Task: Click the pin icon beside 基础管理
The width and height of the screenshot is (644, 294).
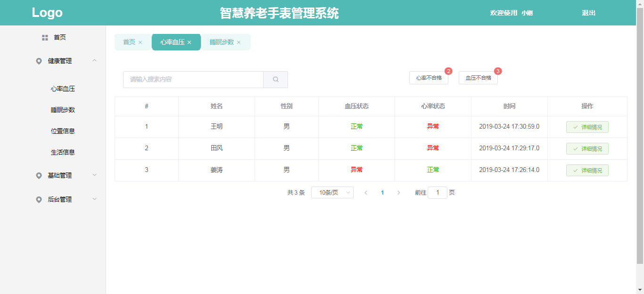Action: point(39,176)
